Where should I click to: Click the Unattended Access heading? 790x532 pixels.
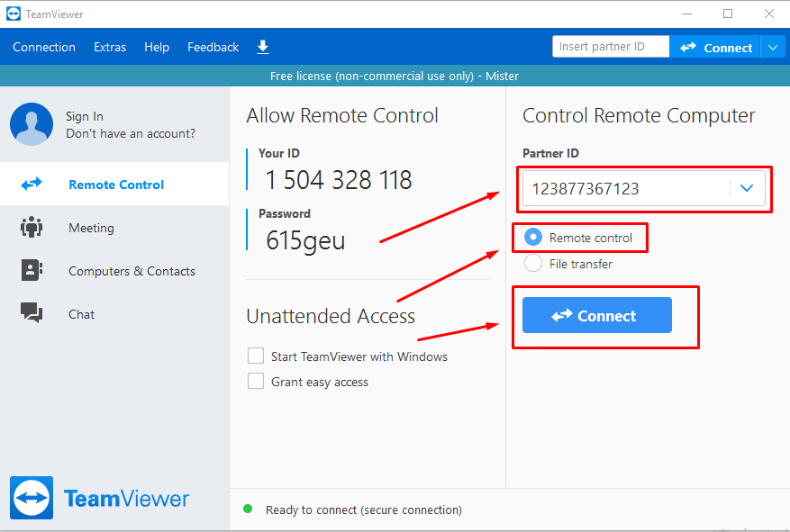click(331, 316)
